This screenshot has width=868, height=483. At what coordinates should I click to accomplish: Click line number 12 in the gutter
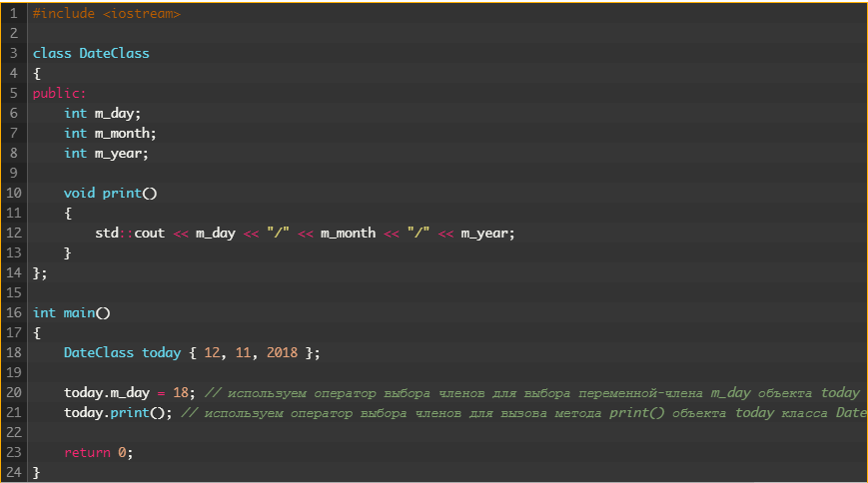[14, 233]
